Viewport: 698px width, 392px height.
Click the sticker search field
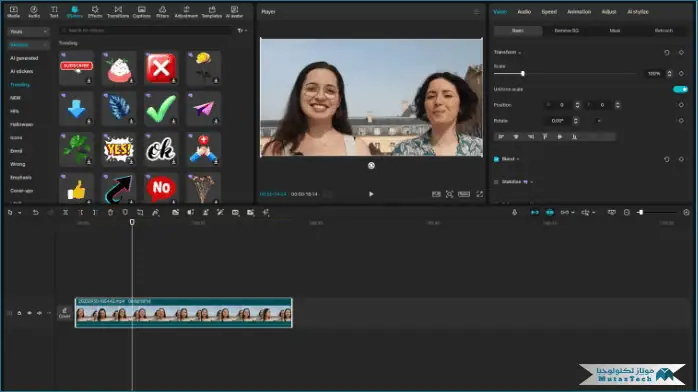pos(146,31)
